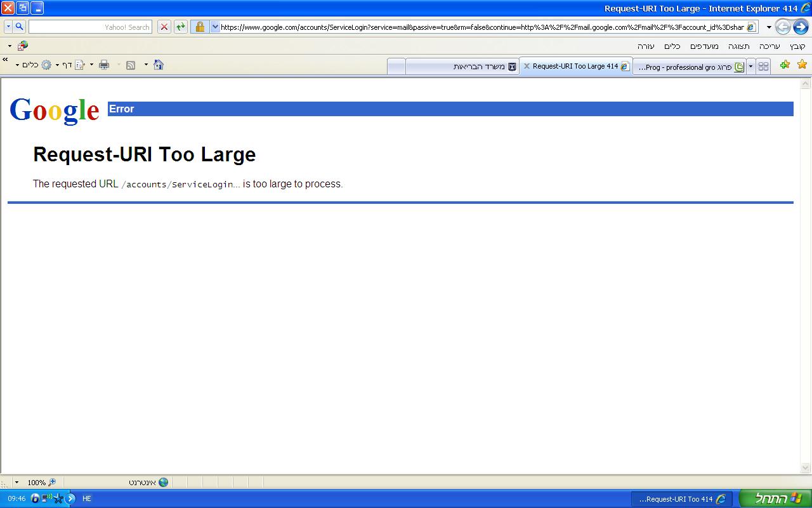
Task: Click the compatibility page icon in address bar
Action: (751, 27)
